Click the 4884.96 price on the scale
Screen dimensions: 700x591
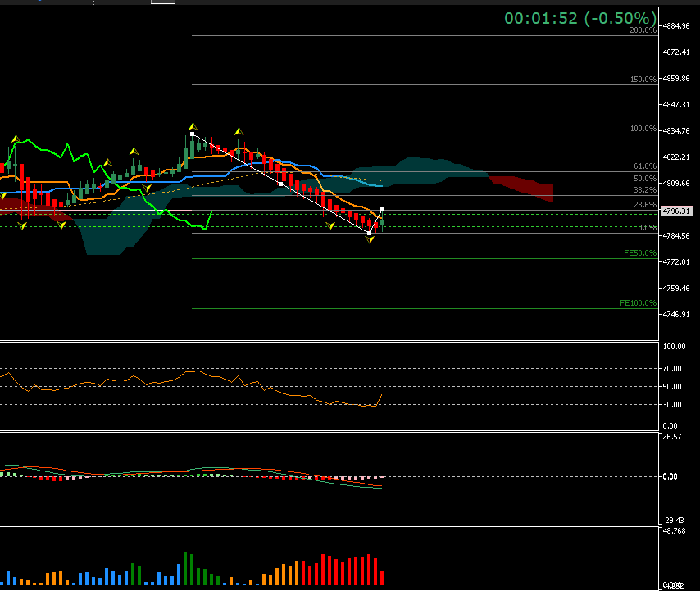(677, 26)
